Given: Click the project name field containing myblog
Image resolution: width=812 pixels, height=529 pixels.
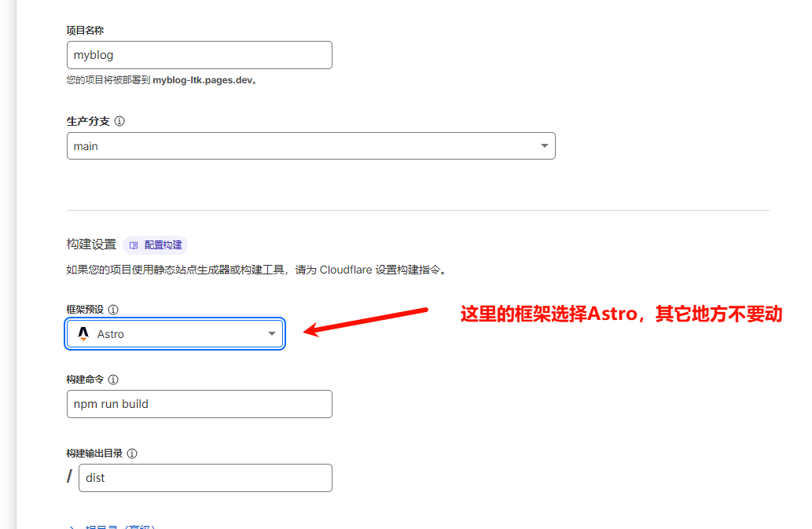Looking at the screenshot, I should coord(199,55).
